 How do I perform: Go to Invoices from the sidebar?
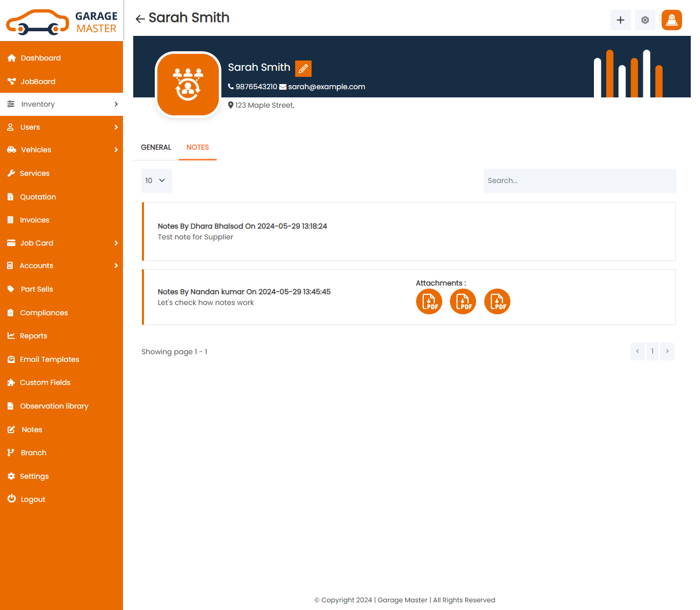(x=34, y=219)
